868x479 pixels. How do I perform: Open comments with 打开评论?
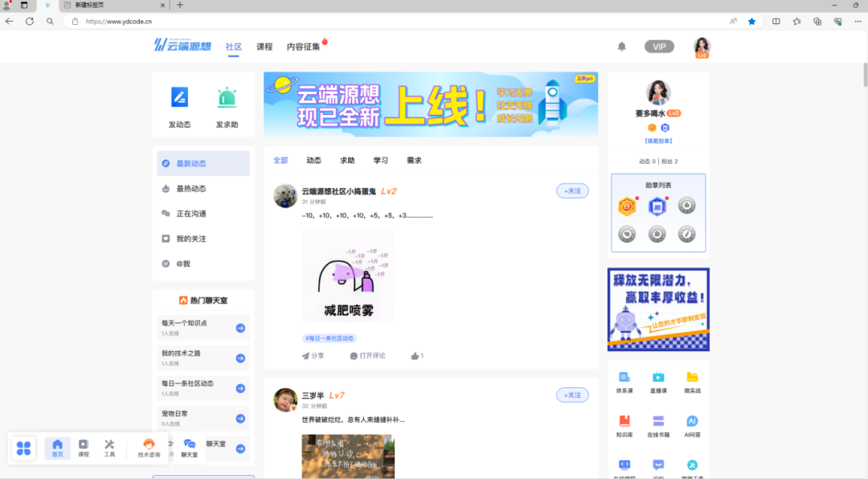click(367, 356)
